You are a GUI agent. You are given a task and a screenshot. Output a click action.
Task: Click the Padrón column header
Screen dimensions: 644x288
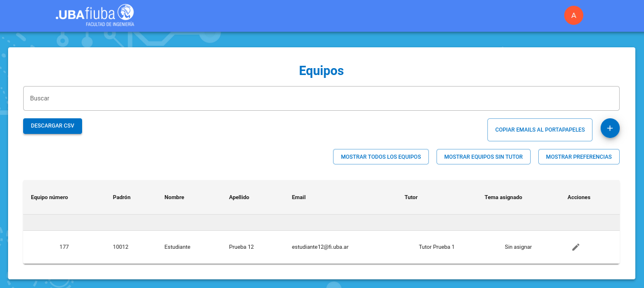coord(121,197)
